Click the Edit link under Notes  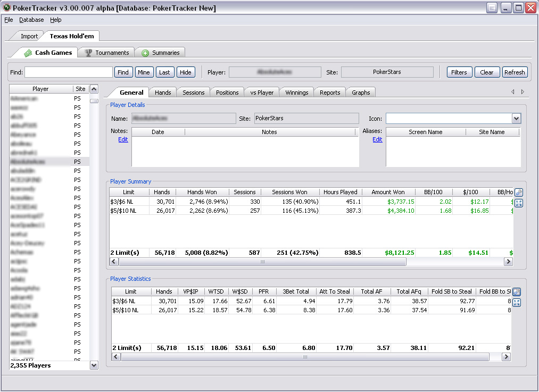pos(123,139)
